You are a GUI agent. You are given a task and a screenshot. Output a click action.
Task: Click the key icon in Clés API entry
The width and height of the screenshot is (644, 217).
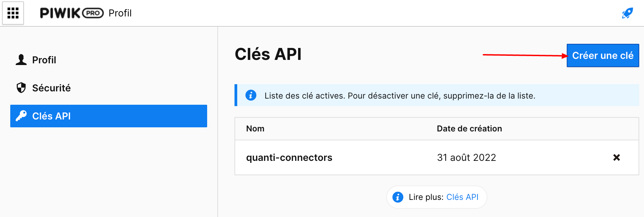(21, 116)
